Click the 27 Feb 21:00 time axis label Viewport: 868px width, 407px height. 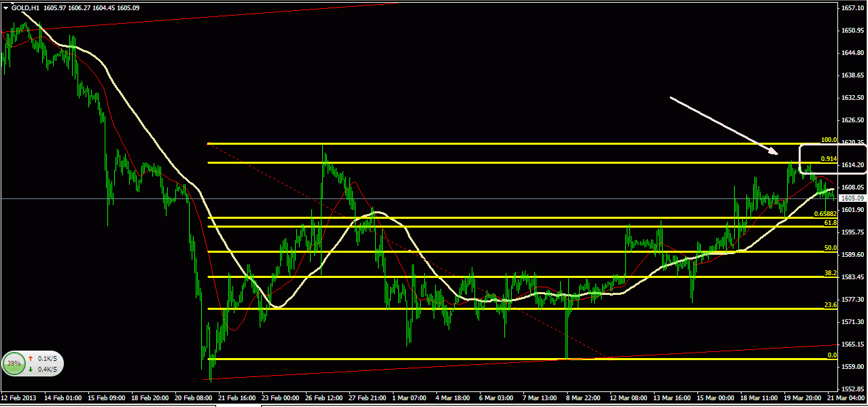click(368, 397)
